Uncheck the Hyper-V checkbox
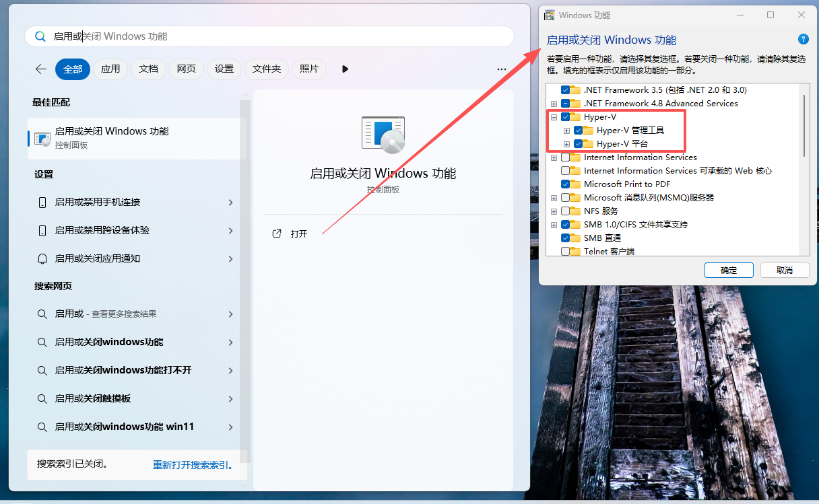 point(565,116)
